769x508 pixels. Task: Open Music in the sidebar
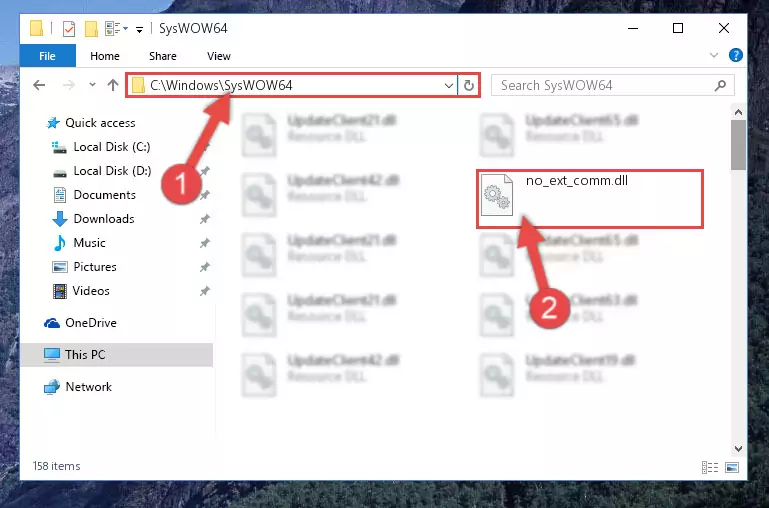[x=89, y=243]
